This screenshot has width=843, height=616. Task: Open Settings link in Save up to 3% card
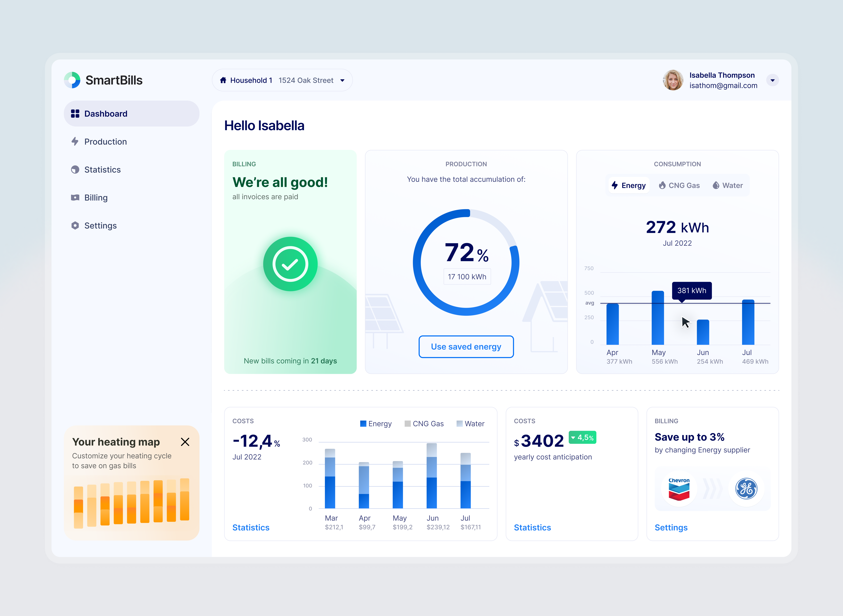tap(671, 528)
